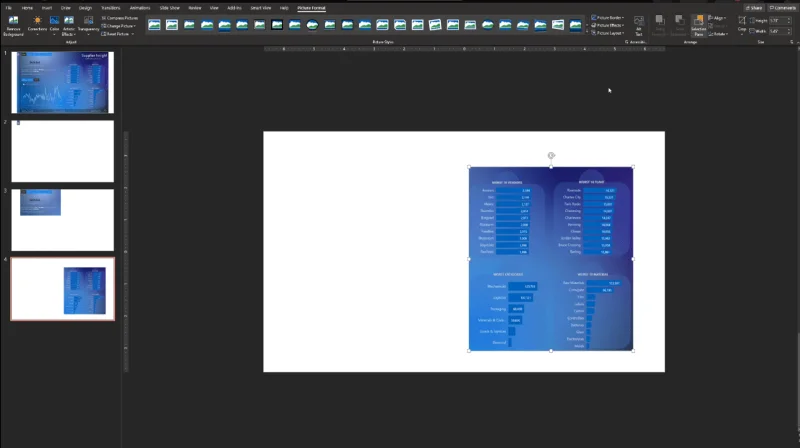Select slide 4 thumbnail

click(x=63, y=289)
